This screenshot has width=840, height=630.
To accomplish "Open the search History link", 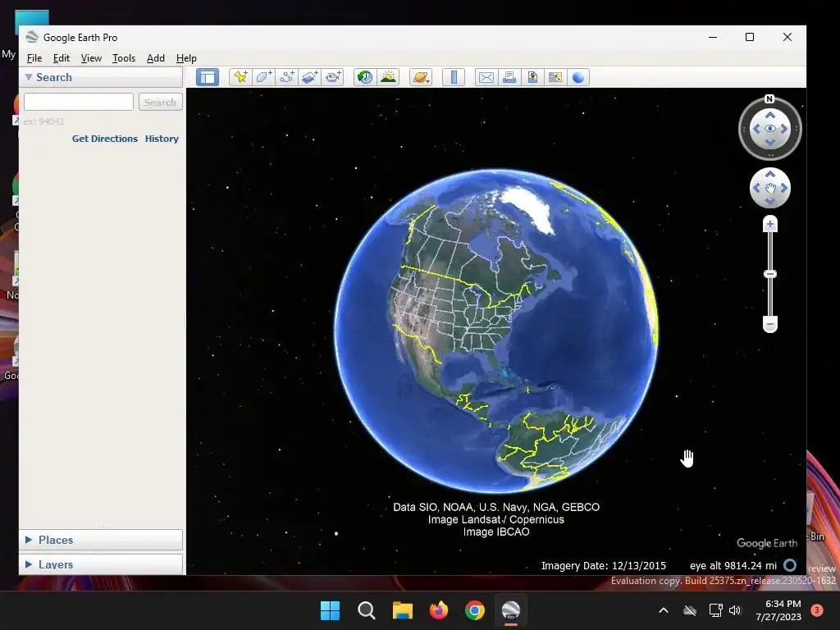I will tap(162, 138).
